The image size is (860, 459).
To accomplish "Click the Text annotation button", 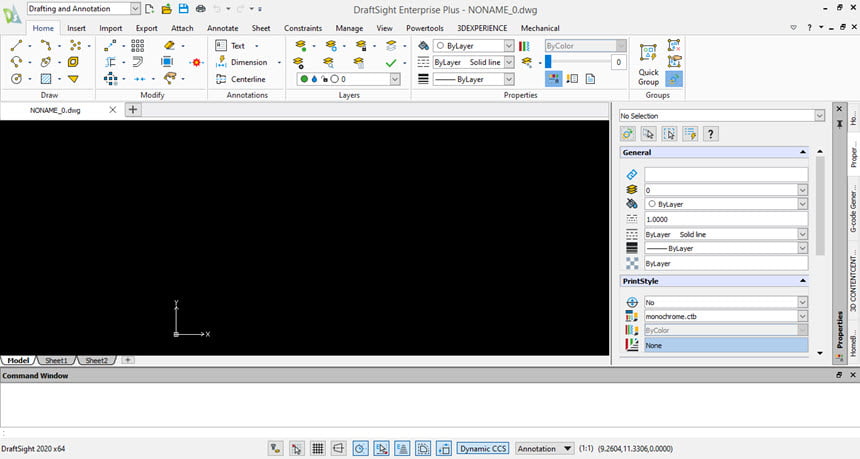I will click(230, 46).
